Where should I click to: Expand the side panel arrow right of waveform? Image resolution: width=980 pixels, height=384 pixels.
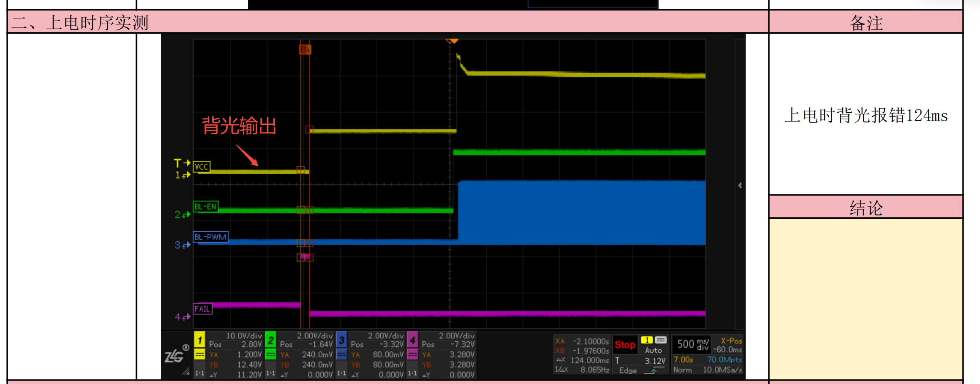pyautogui.click(x=739, y=185)
